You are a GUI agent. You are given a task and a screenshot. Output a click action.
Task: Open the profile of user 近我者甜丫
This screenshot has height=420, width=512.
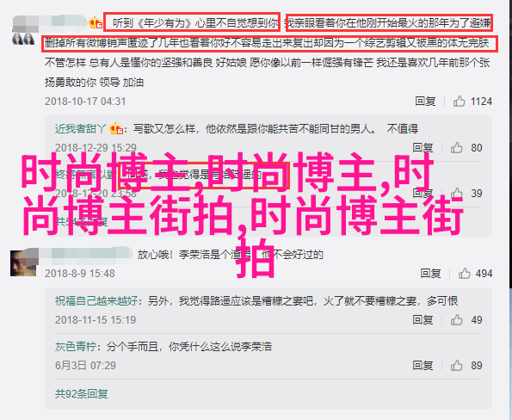click(81, 129)
